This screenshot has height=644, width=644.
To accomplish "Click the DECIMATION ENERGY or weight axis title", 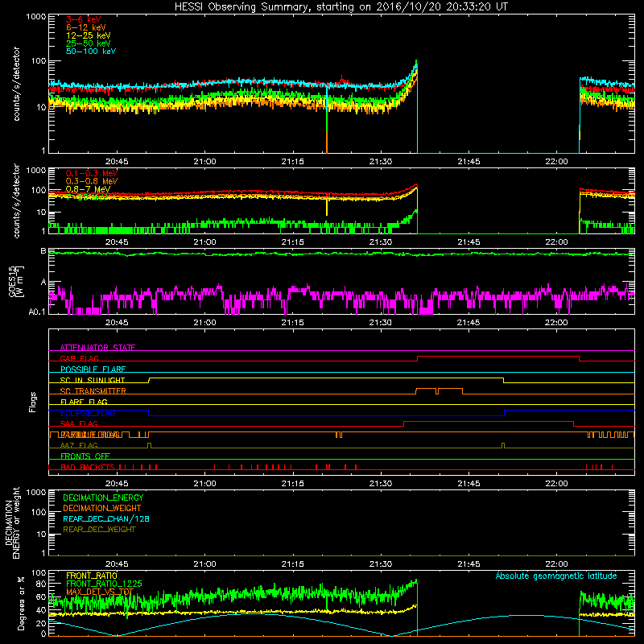I will [12, 522].
